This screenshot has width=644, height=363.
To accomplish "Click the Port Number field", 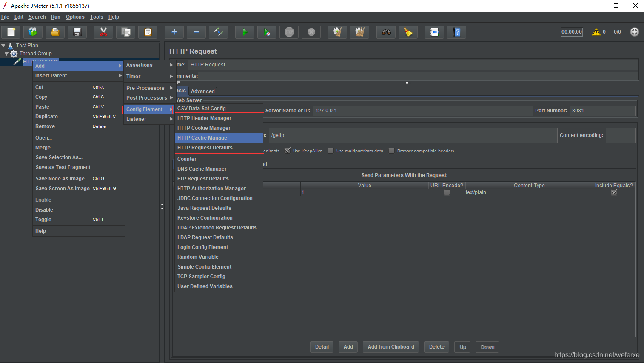I will point(603,111).
